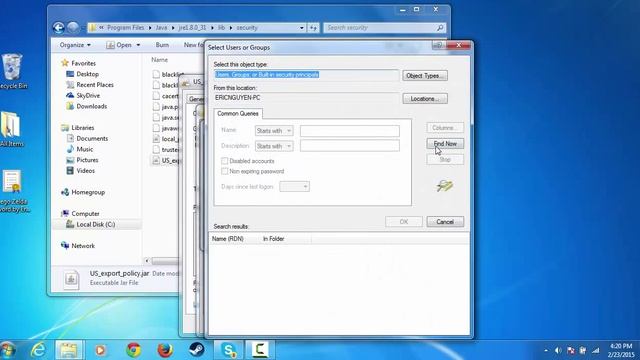Click the Explorer Forward arrow button
This screenshot has height=360, width=640.
pyautogui.click(x=73, y=28)
